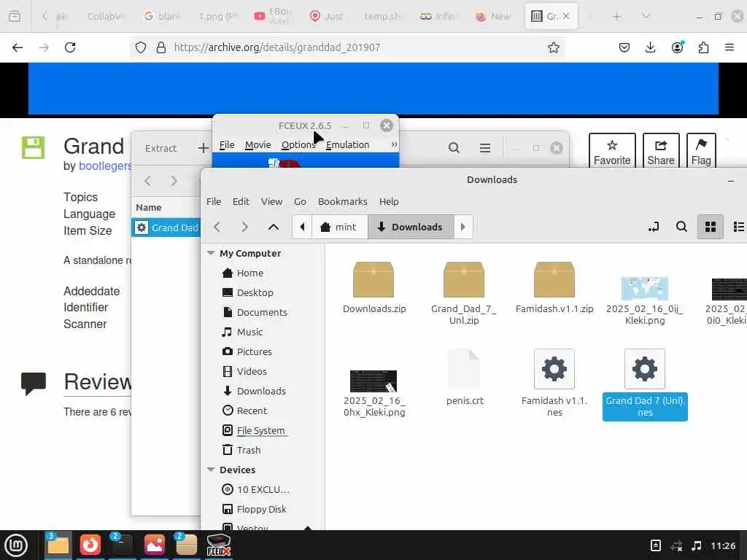Switch to the 'Just' browser tab
This screenshot has width=747, height=560.
327,16
